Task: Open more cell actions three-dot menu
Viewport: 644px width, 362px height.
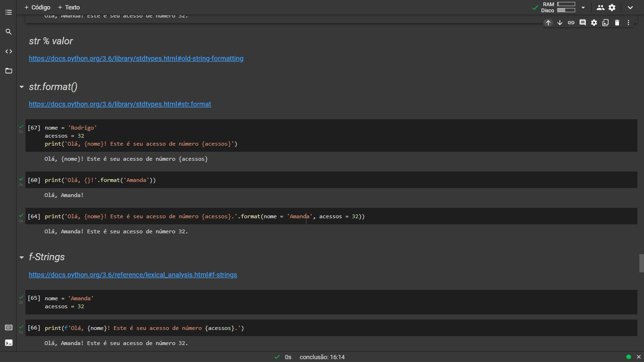Action: (628, 23)
